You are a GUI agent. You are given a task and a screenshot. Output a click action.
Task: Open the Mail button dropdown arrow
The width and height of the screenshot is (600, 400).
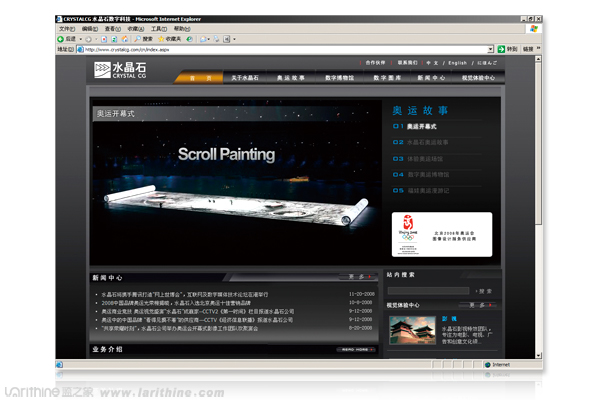click(209, 39)
